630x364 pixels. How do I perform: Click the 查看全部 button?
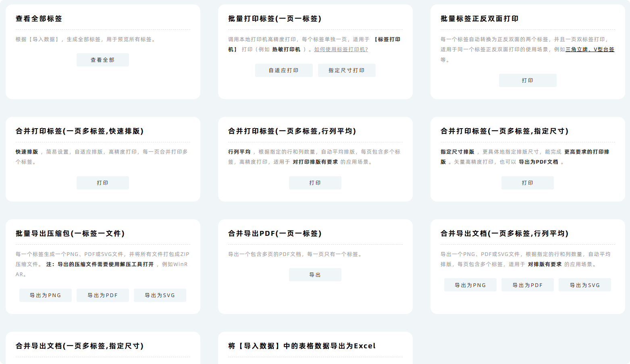click(103, 60)
